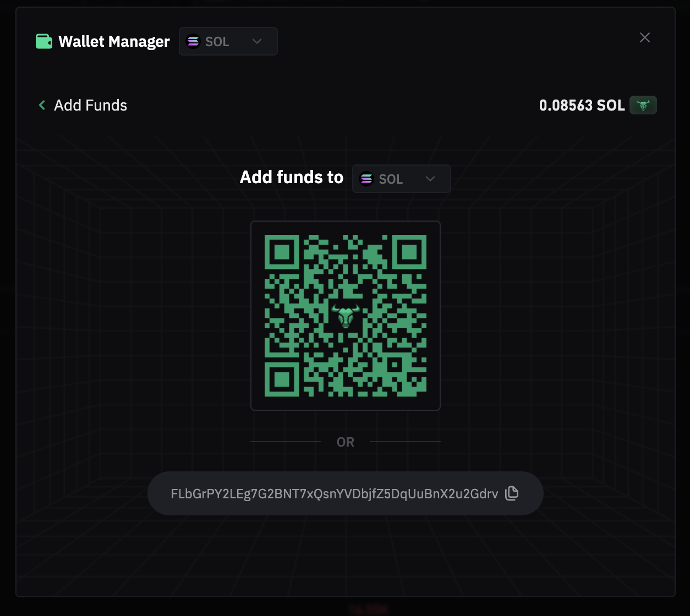The width and height of the screenshot is (690, 616).
Task: Click the green wallet icon beside Wallet Manager
Action: tap(44, 41)
